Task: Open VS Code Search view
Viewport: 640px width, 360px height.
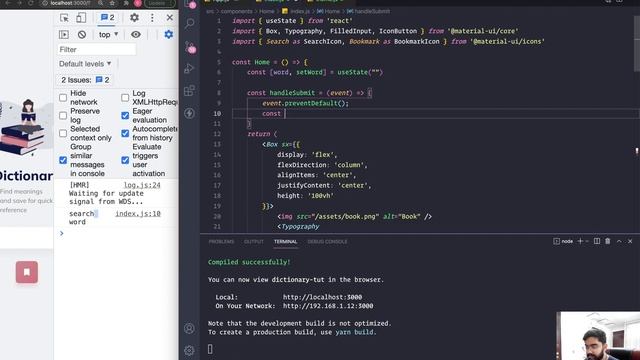Action: [x=189, y=24]
